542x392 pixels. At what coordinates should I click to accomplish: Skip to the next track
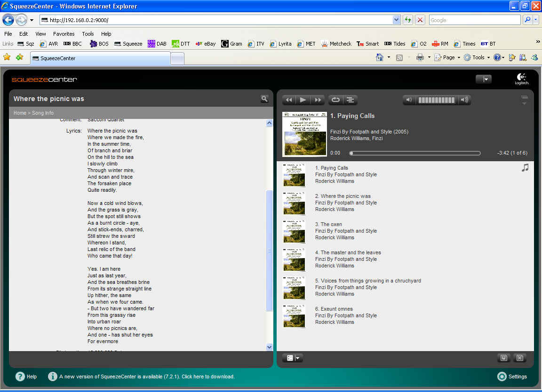[x=318, y=100]
